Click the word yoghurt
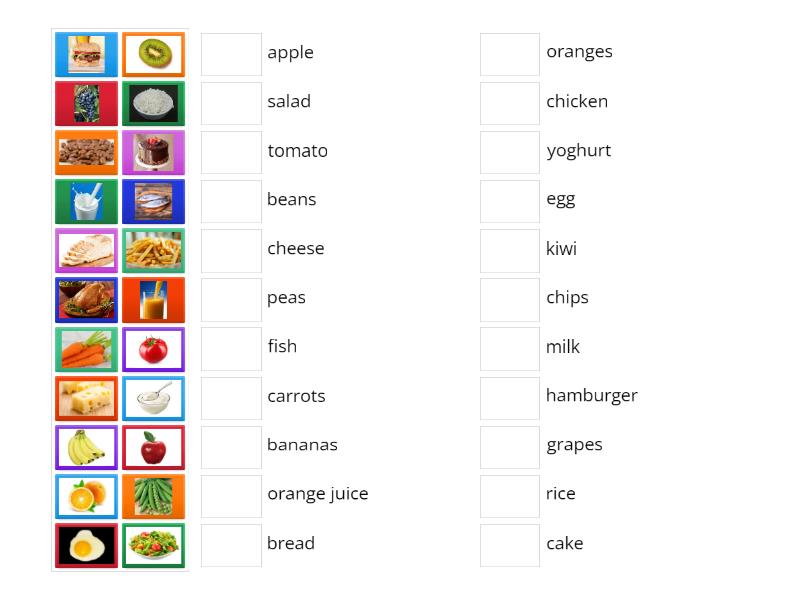800x600 pixels. (x=579, y=150)
